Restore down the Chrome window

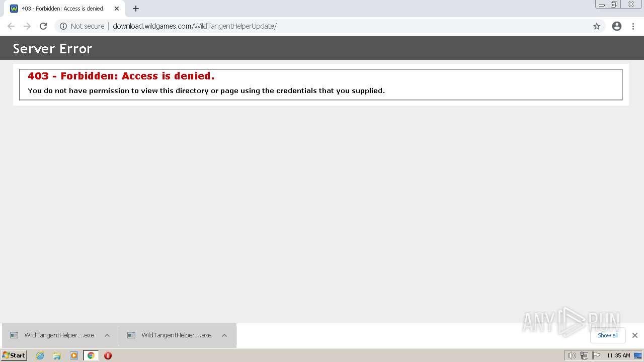point(614,5)
